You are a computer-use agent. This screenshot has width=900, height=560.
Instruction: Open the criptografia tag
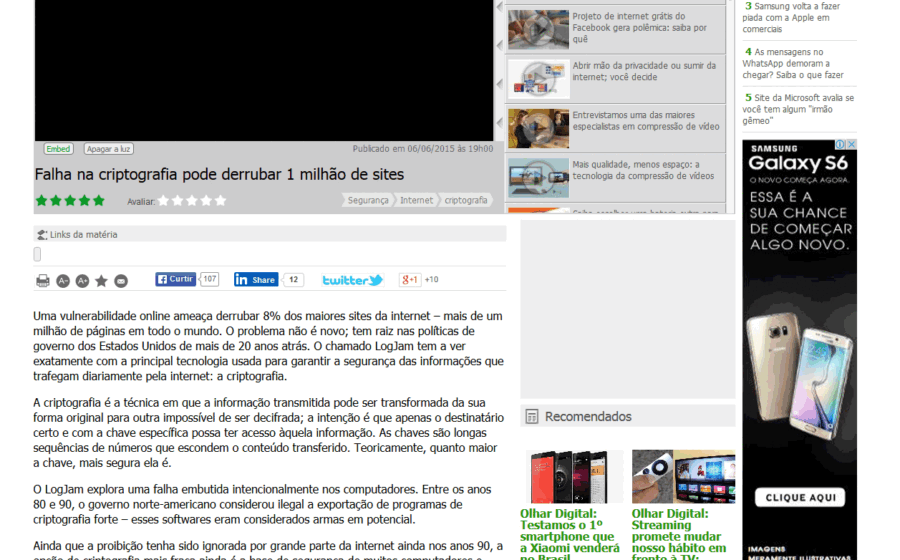pos(466,200)
